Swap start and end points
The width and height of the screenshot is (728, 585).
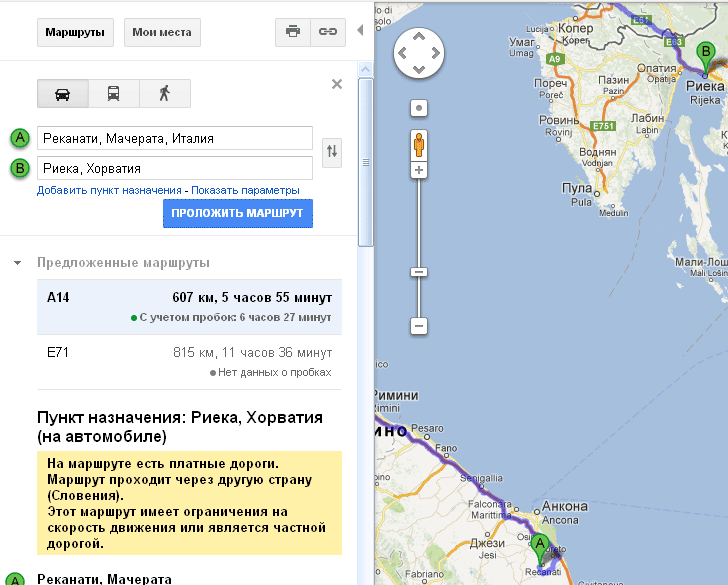[332, 151]
